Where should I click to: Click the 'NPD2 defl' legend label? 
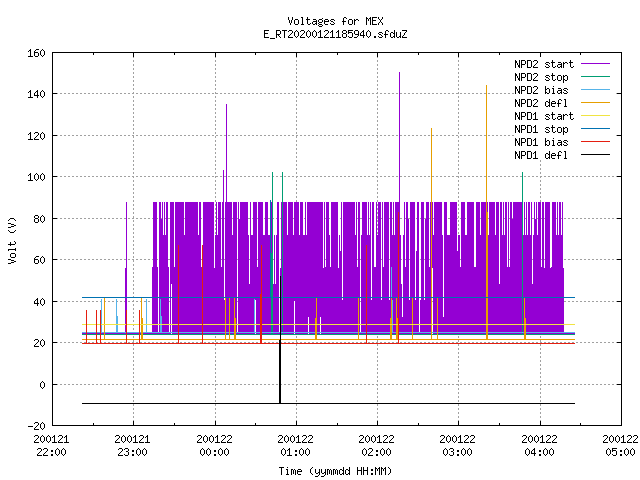(x=541, y=103)
